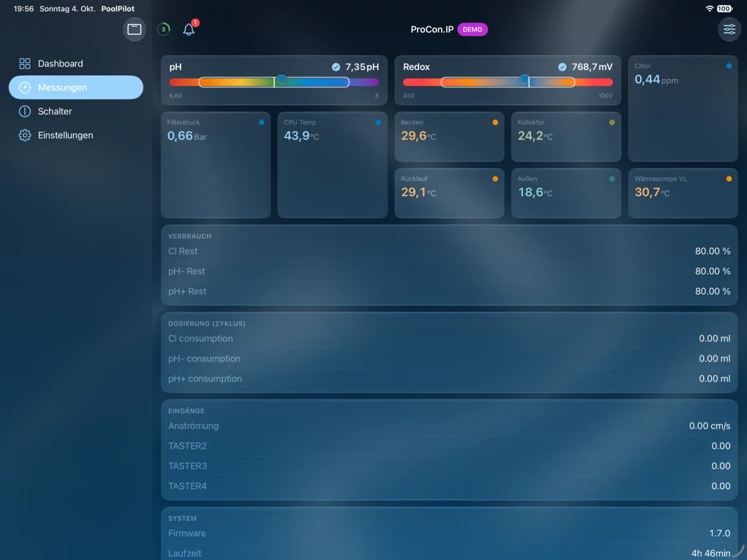Select the TASTER4 row
Screen dimensions: 747x560
[449, 486]
